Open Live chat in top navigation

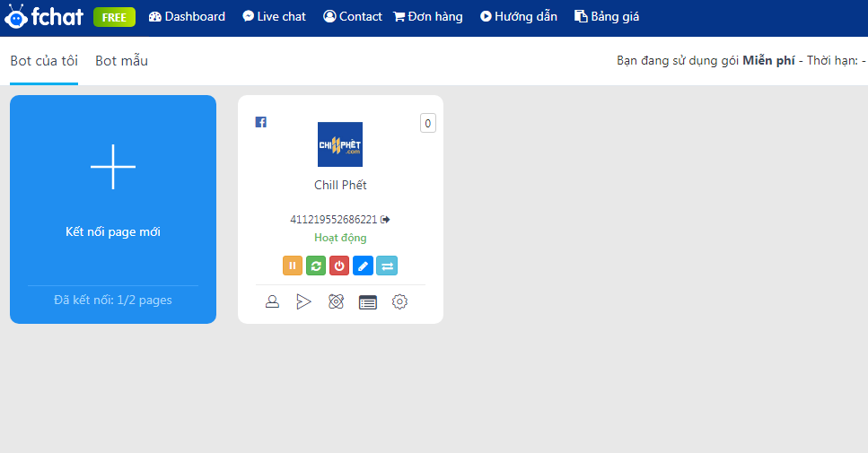pos(274,16)
